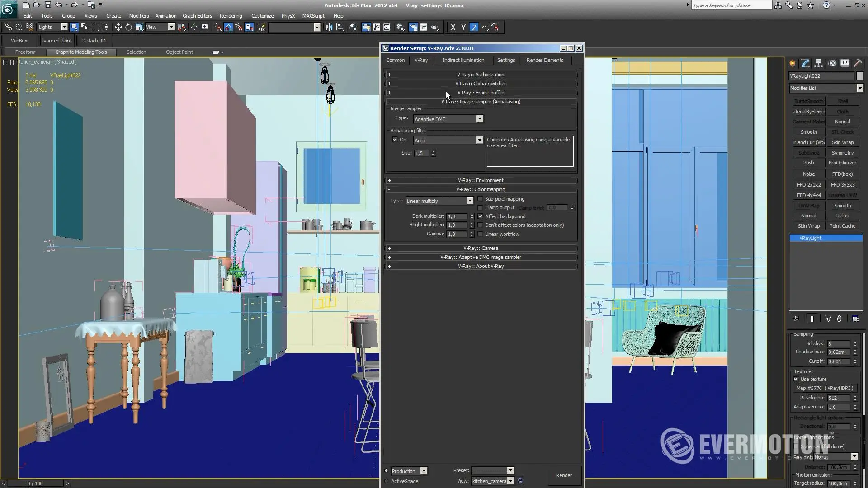Restrict to Z axis constraint
Image resolution: width=868 pixels, height=488 pixels.
click(474, 27)
